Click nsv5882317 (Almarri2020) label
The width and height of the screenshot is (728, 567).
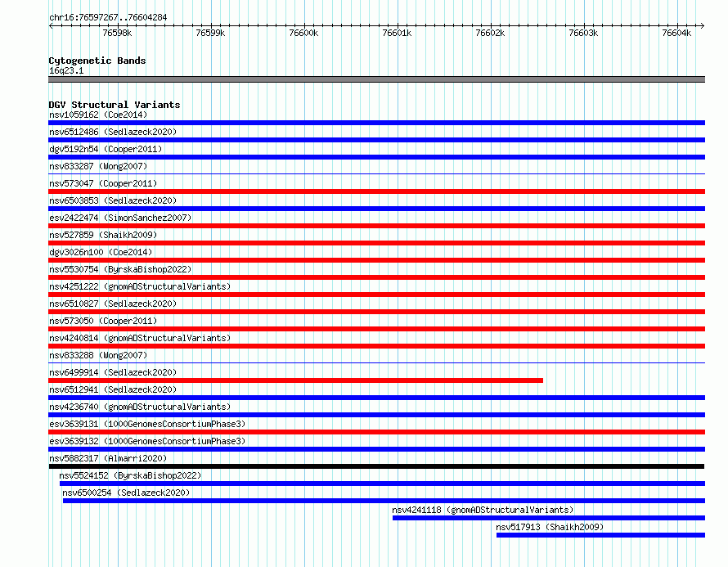tap(108, 458)
